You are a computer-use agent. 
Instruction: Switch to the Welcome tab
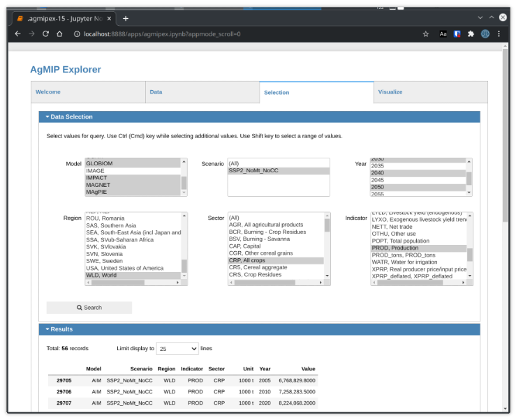pos(88,92)
